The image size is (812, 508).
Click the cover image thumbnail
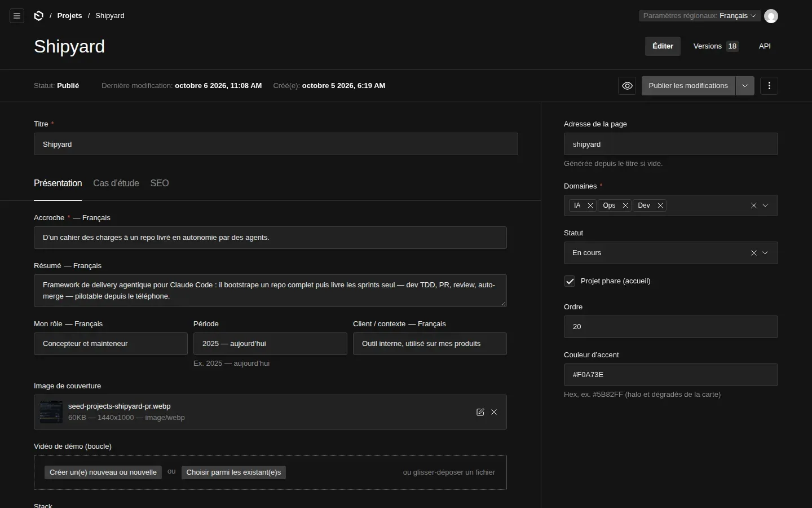pos(51,412)
